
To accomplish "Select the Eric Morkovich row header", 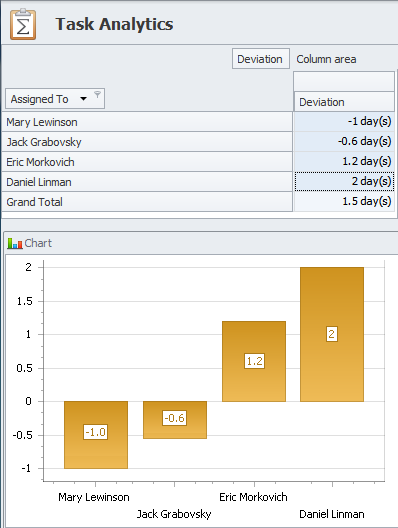I will (x=147, y=162).
